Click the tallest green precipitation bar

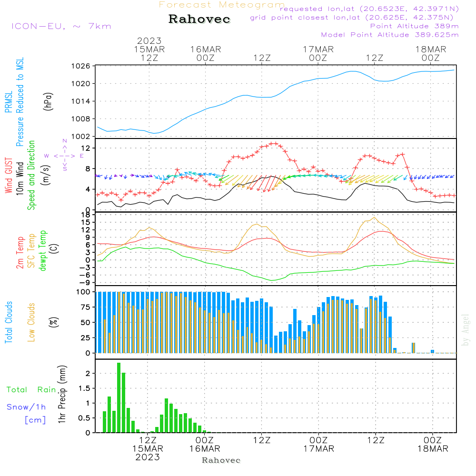coord(119,397)
